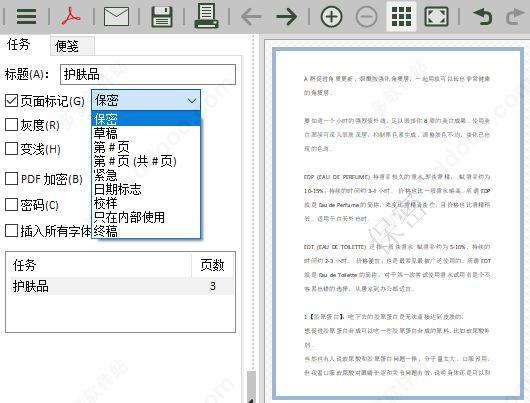Click the document page preview thumbnail
The height and width of the screenshot is (403, 530).
pyautogui.click(x=398, y=223)
